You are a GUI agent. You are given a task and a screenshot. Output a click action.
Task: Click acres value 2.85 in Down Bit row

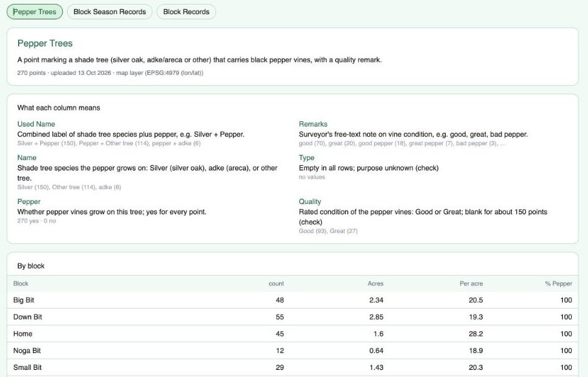[x=376, y=317]
